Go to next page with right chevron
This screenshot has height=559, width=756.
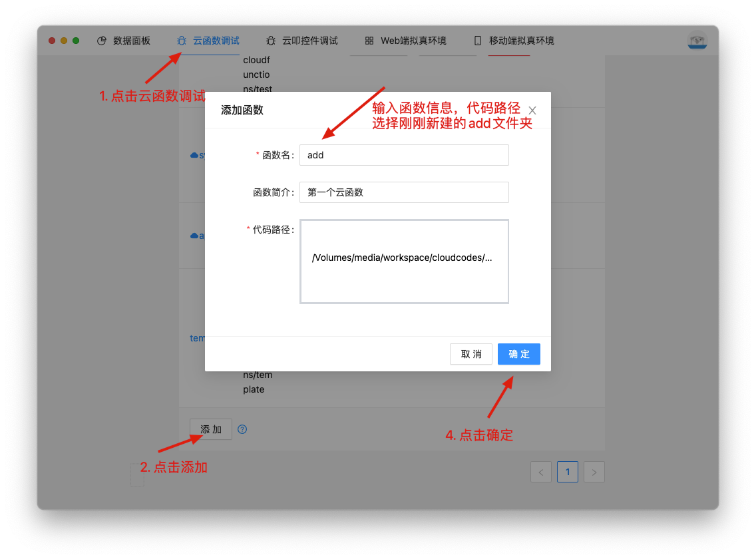click(594, 472)
